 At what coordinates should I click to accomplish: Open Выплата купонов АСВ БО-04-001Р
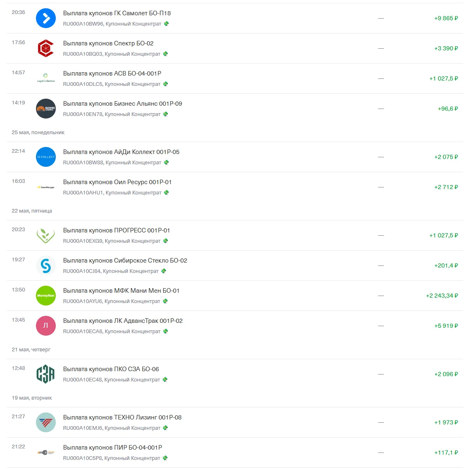pyautogui.click(x=112, y=73)
